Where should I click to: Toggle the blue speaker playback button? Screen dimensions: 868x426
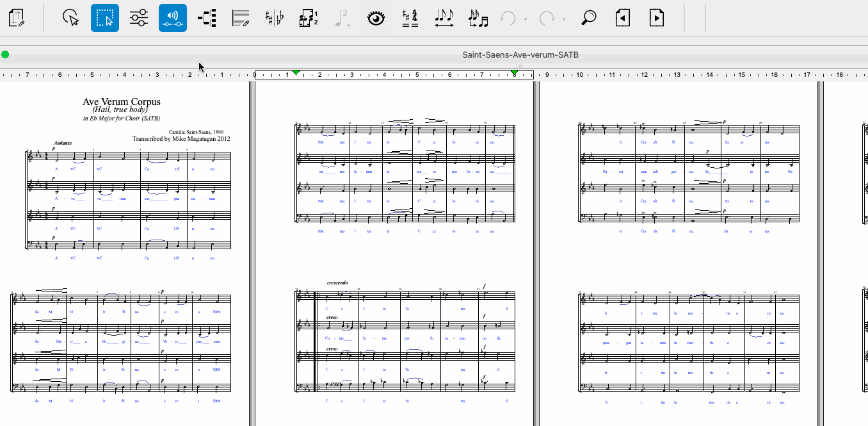173,18
